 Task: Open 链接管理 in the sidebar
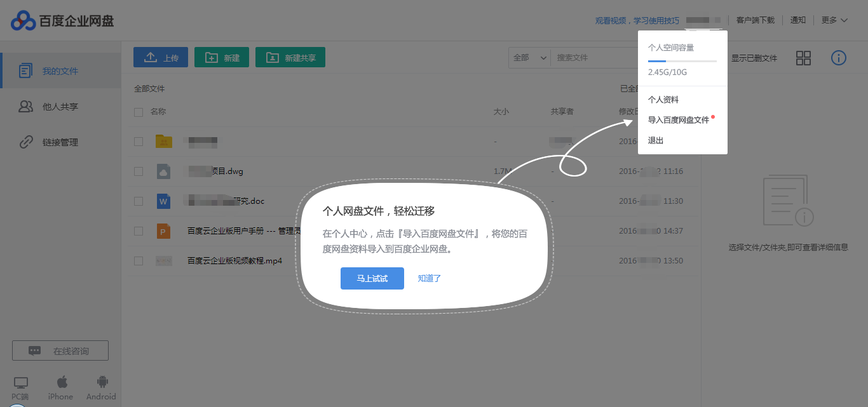(x=60, y=142)
